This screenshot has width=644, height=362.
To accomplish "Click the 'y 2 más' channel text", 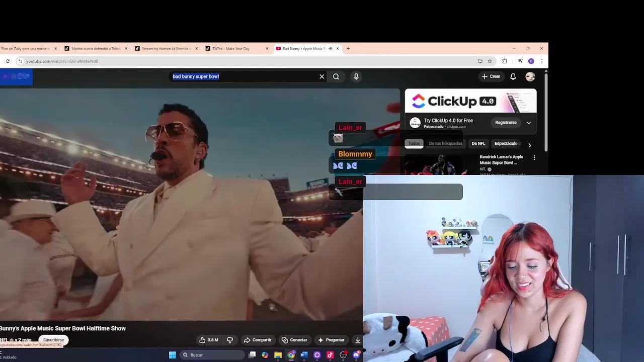I will tap(23, 340).
